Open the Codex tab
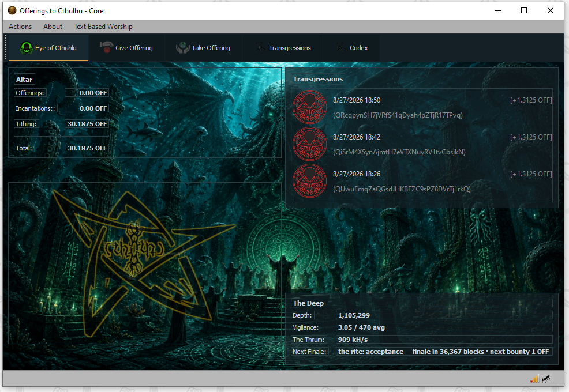Image resolution: width=569 pixels, height=392 pixels. pyautogui.click(x=351, y=48)
